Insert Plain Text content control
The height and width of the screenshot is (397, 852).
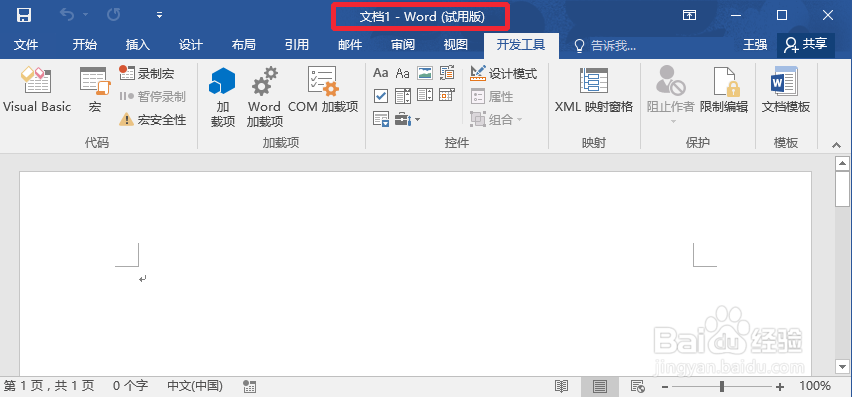(x=403, y=73)
